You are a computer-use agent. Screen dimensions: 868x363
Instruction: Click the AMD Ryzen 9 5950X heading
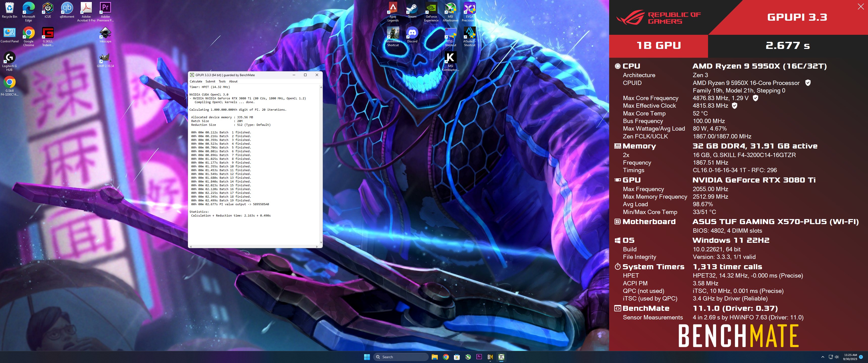tap(759, 66)
